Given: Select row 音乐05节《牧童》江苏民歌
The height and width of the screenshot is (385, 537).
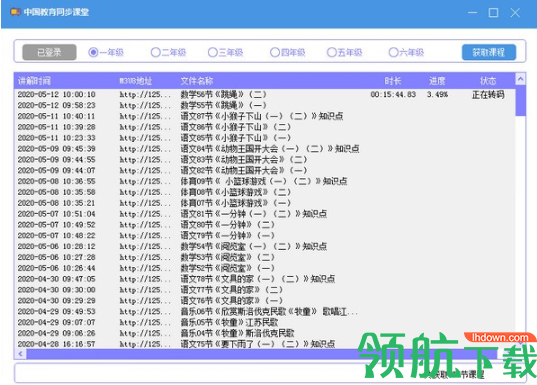Looking at the screenshot, I should click(265, 322).
